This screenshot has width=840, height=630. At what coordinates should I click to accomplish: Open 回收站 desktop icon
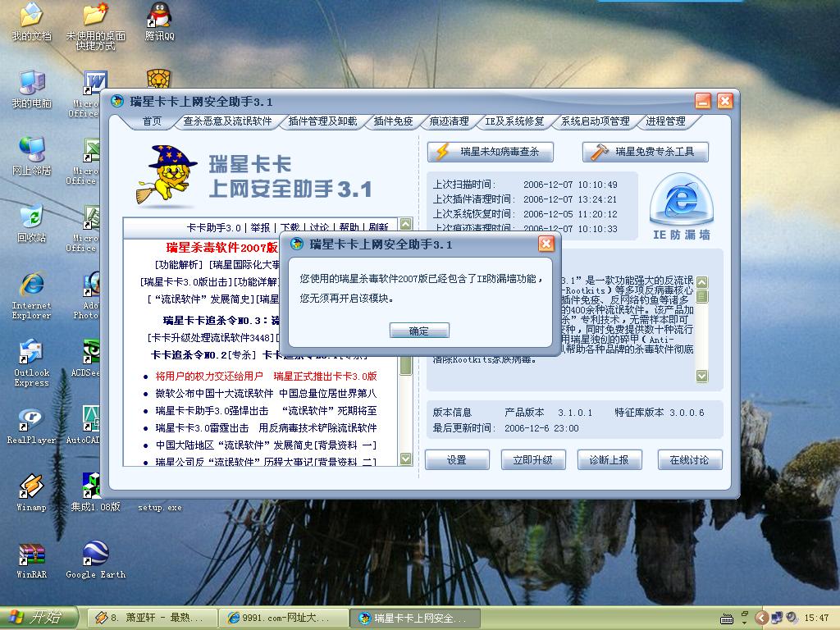(x=32, y=223)
